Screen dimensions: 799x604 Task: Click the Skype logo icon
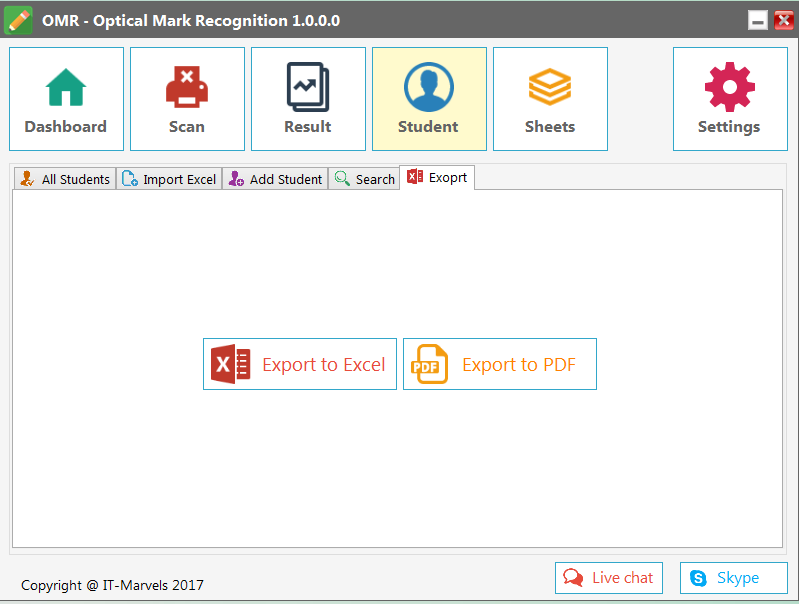point(698,578)
